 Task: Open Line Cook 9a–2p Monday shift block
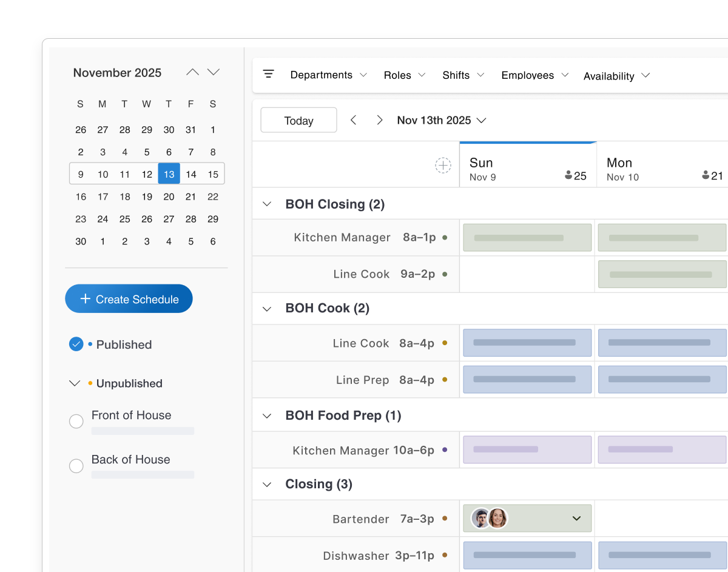[662, 274]
